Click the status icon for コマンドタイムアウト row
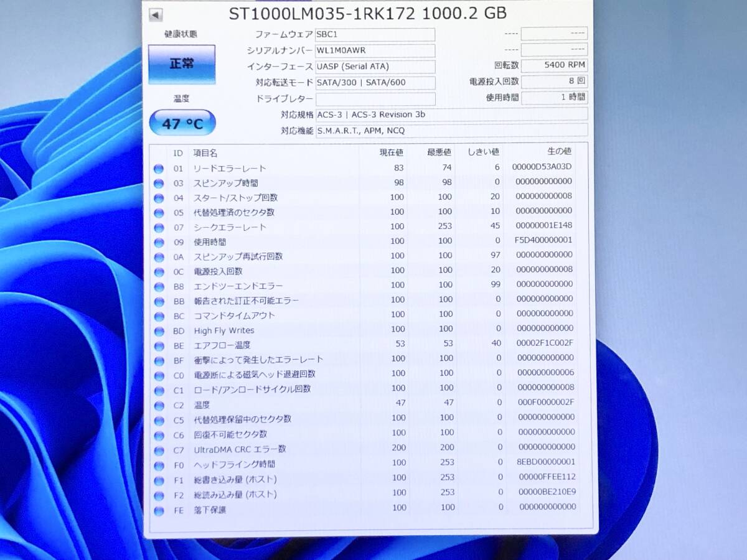The width and height of the screenshot is (747, 560). pos(158,316)
